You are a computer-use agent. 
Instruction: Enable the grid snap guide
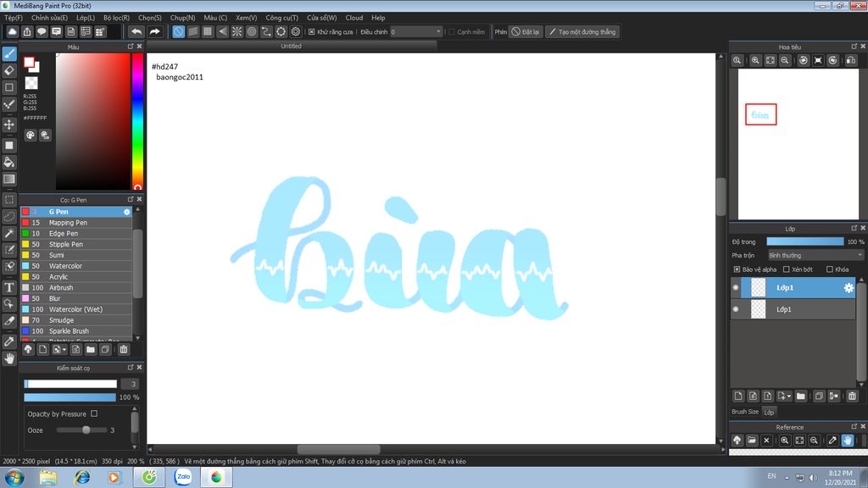(x=208, y=31)
